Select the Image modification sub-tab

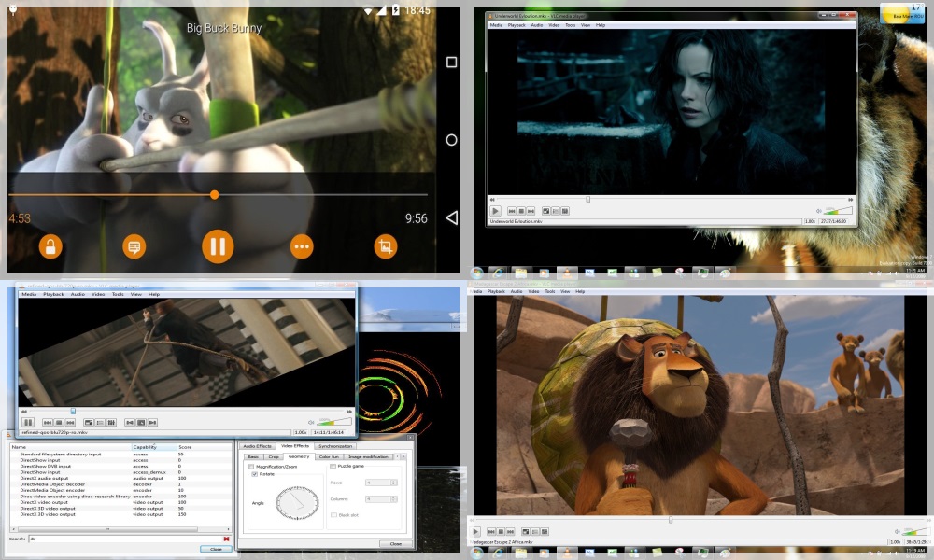pos(368,457)
